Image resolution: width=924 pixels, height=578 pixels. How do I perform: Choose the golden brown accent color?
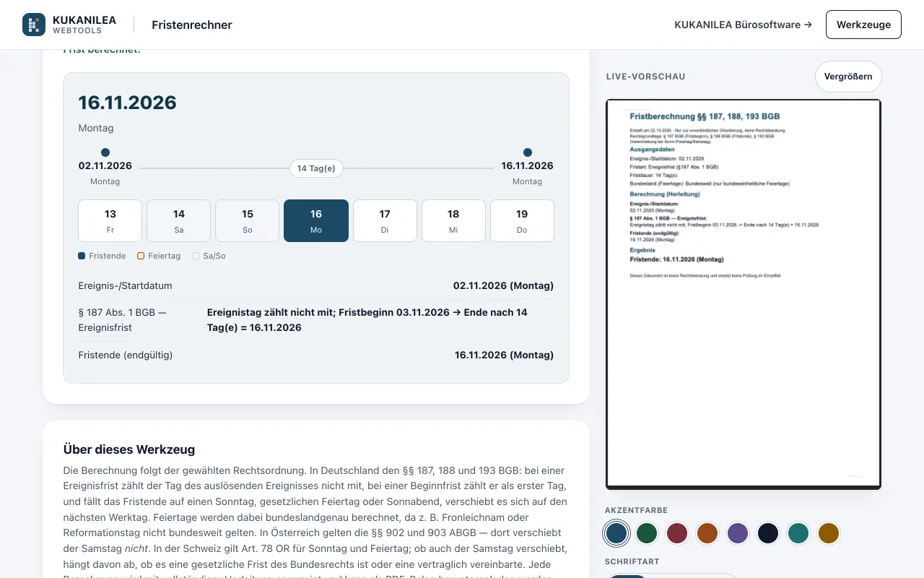click(x=829, y=533)
